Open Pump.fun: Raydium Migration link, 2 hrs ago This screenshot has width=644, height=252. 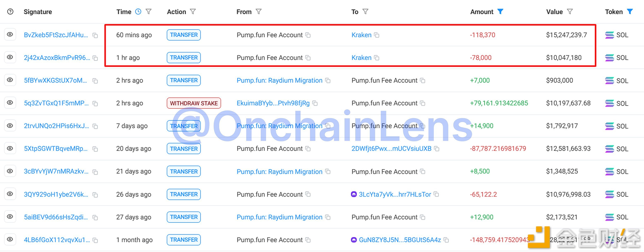pos(279,80)
